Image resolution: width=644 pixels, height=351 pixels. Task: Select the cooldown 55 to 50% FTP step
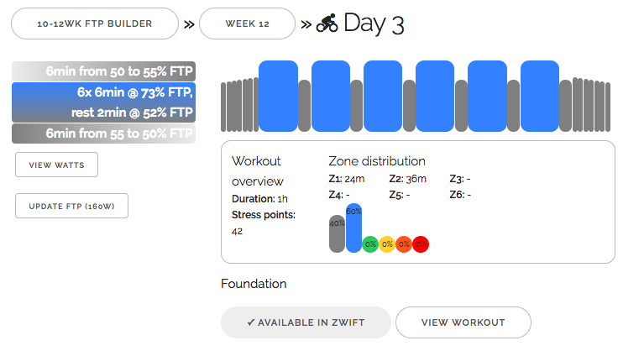pos(103,134)
